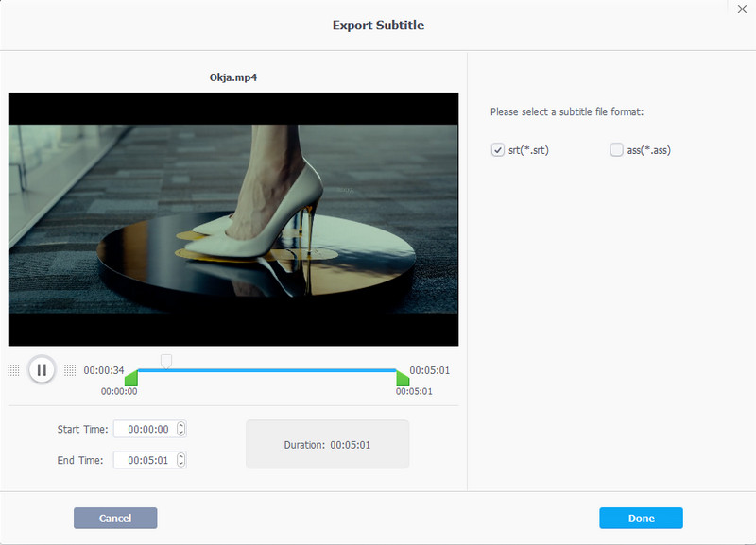Click the playhead handle on the timeline
Viewport: 756px width, 545px height.
click(x=166, y=362)
